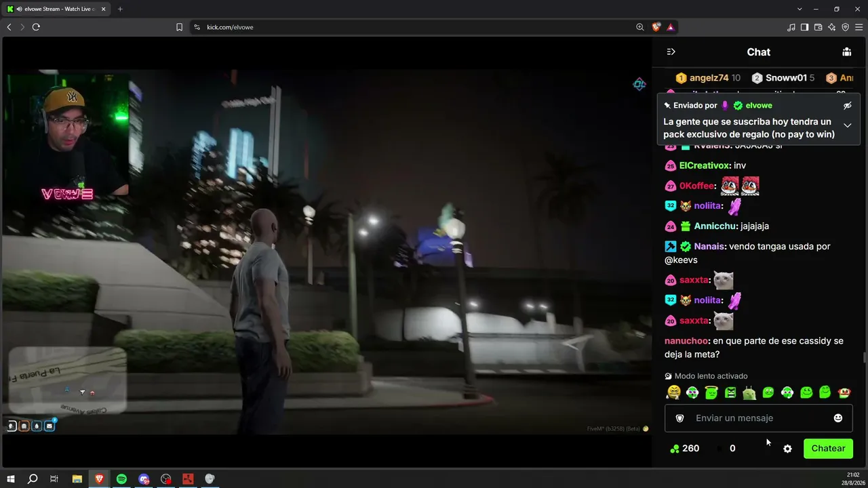Open chat settings gear
Screen dimensions: 868x488
click(x=787, y=449)
